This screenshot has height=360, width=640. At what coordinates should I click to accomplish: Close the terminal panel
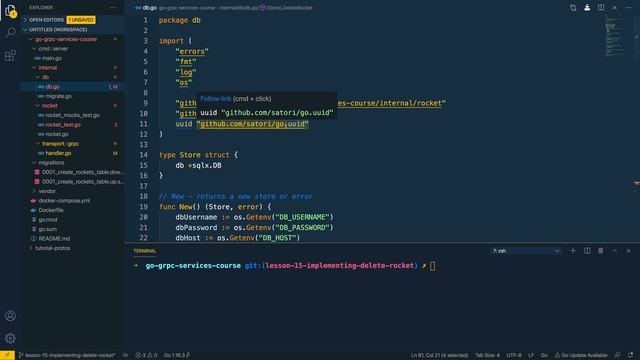tap(629, 251)
